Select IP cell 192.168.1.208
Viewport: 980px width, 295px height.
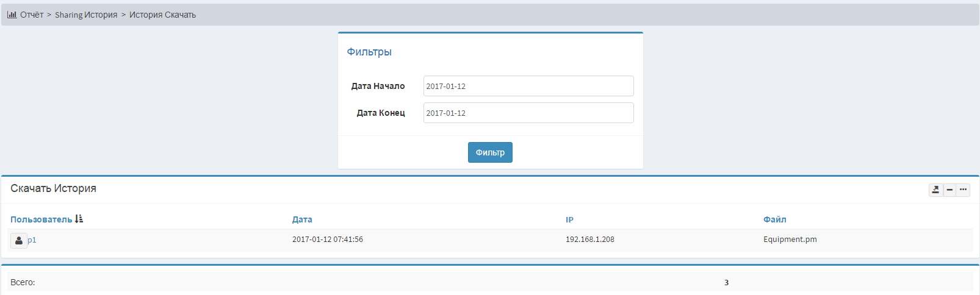point(590,240)
